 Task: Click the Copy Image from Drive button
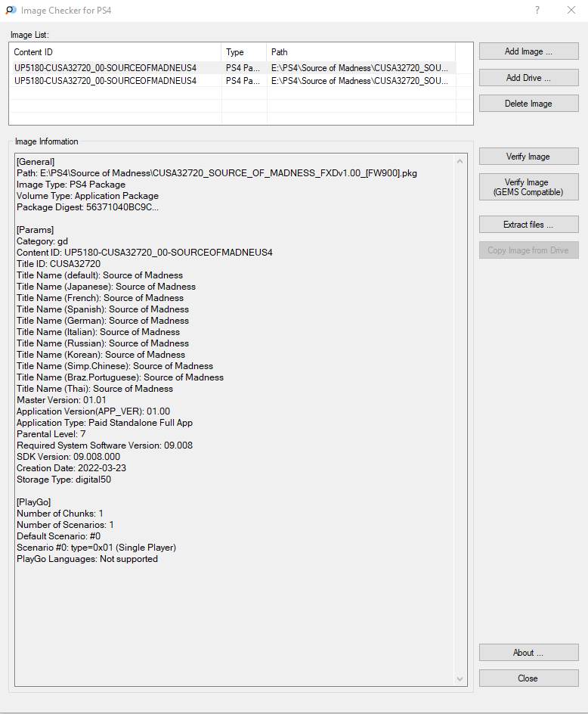click(x=528, y=250)
